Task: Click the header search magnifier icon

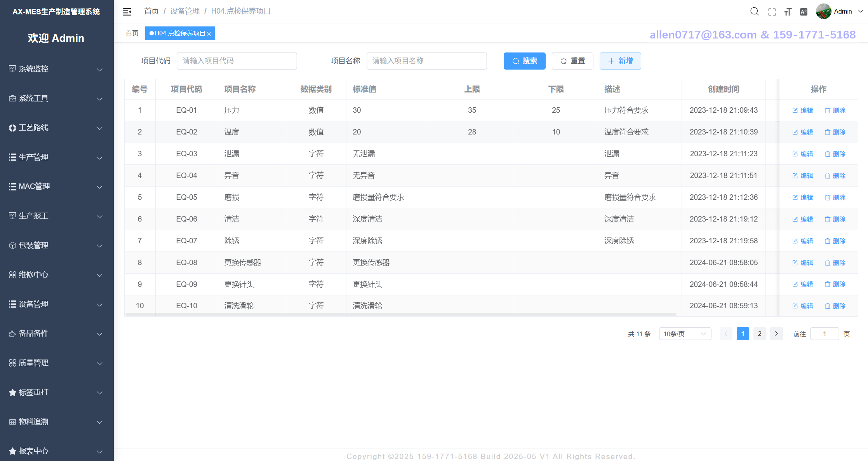Action: pos(754,12)
